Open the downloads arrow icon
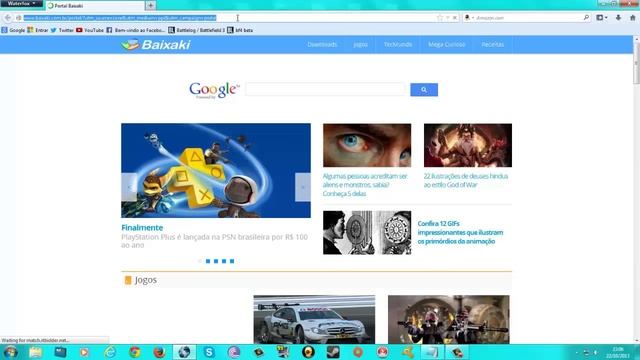Image resolution: width=640 pixels, height=360 pixels. coord(618,18)
